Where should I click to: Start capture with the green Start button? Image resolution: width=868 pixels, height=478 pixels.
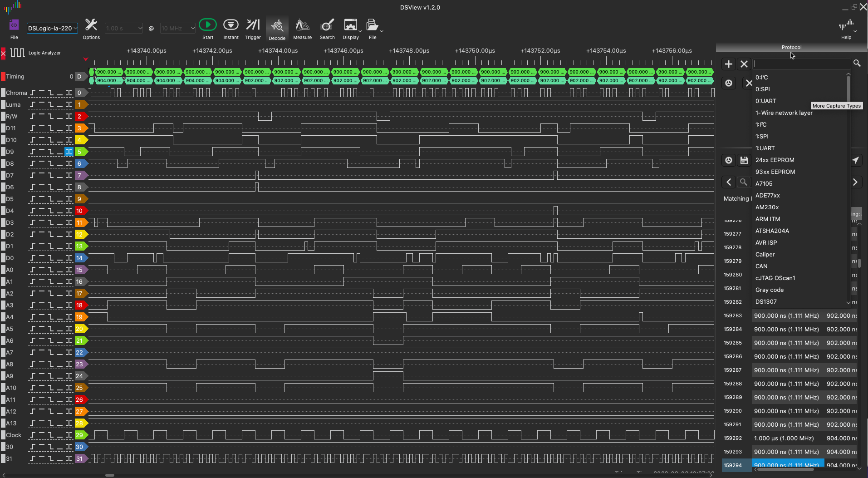(208, 25)
